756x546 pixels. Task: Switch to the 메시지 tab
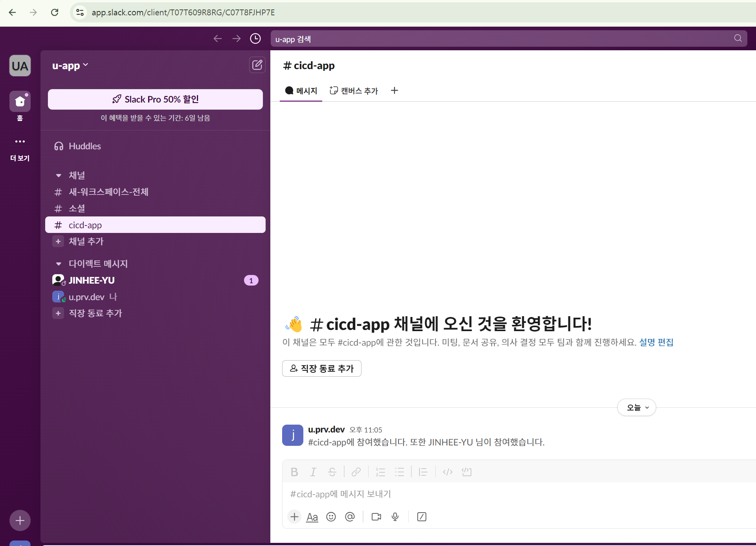point(301,91)
